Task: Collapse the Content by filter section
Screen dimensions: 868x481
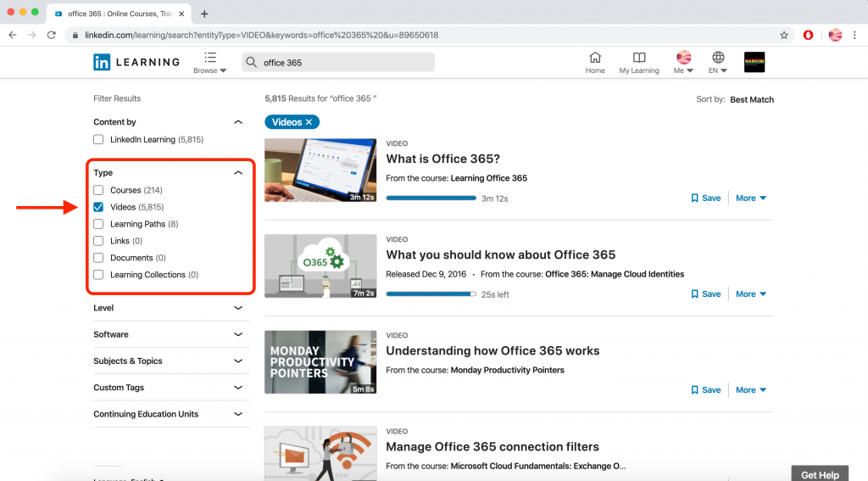Action: (x=238, y=122)
